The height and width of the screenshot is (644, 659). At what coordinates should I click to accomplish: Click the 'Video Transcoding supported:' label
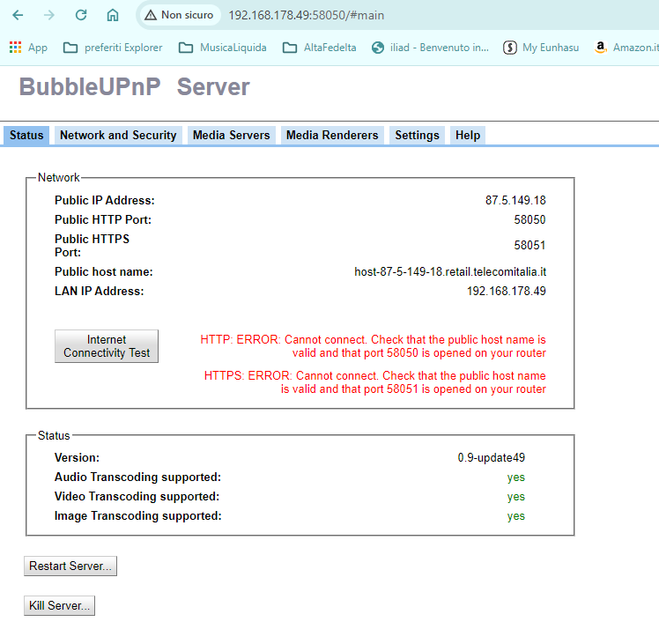137,497
